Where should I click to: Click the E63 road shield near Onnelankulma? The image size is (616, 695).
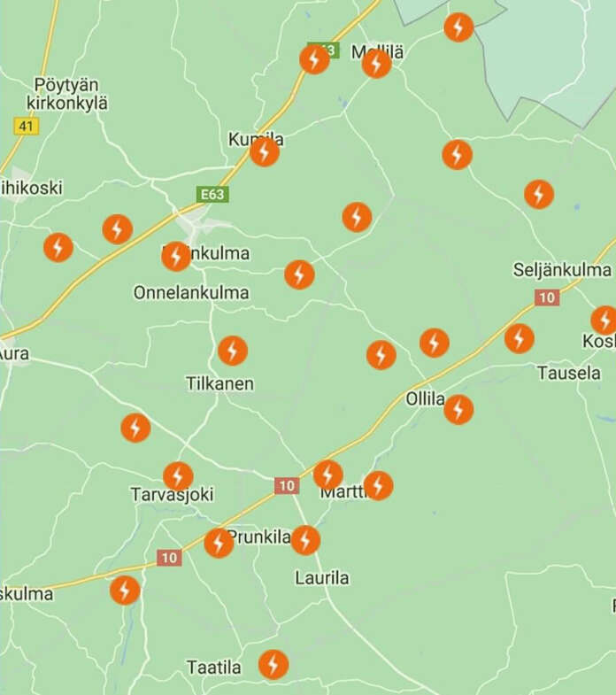(212, 194)
